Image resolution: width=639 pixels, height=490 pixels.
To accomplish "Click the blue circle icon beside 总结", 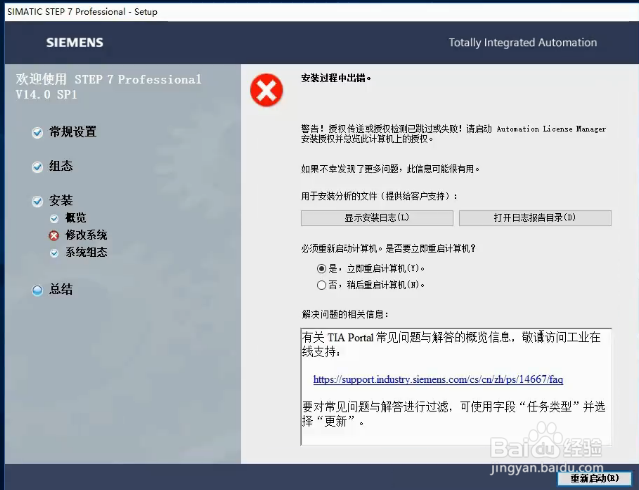I will tap(37, 290).
